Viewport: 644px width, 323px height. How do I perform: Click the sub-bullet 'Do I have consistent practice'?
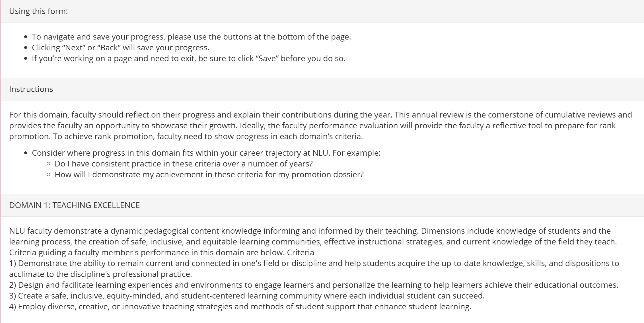pos(184,164)
